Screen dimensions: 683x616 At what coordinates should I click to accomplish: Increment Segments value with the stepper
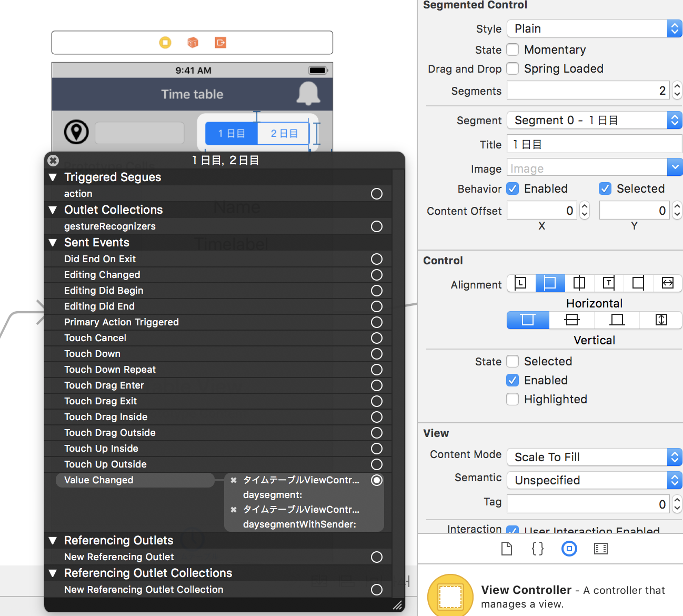(677, 86)
